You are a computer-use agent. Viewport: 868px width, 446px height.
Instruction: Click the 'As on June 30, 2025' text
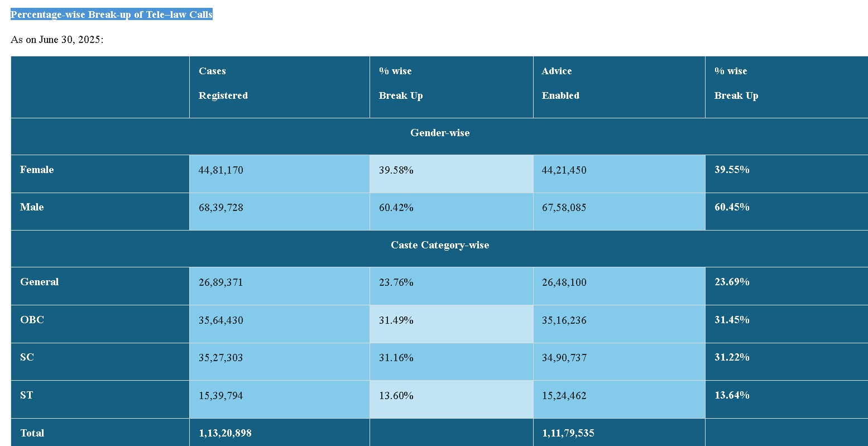click(x=57, y=40)
